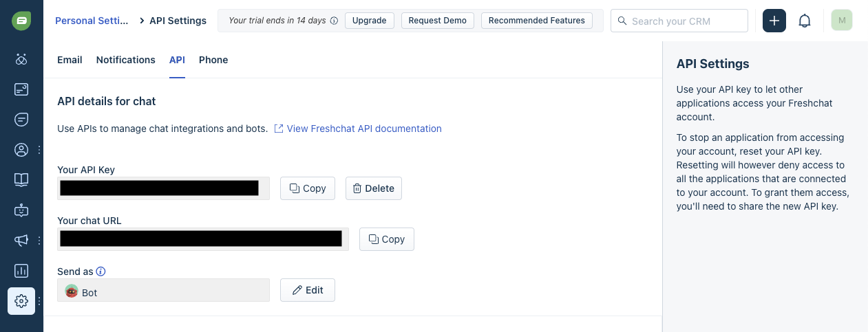The width and height of the screenshot is (868, 332).
Task: Click the plus quick-add button
Action: tap(774, 21)
